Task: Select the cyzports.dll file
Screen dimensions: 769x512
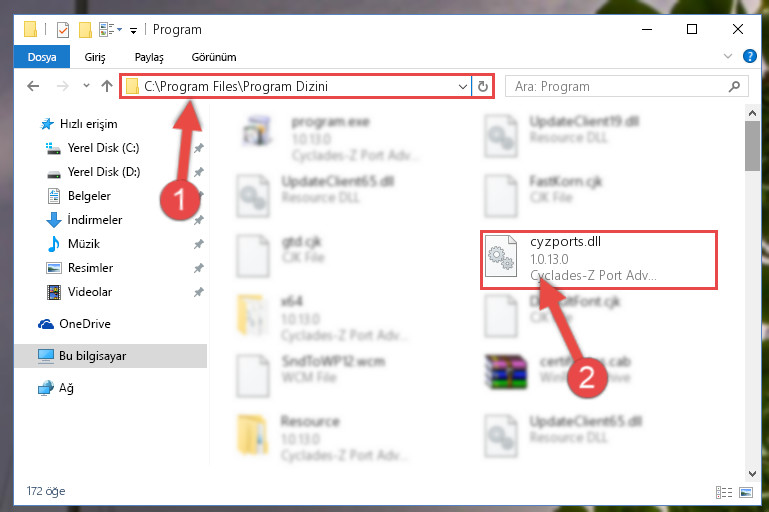Action: 598,259
